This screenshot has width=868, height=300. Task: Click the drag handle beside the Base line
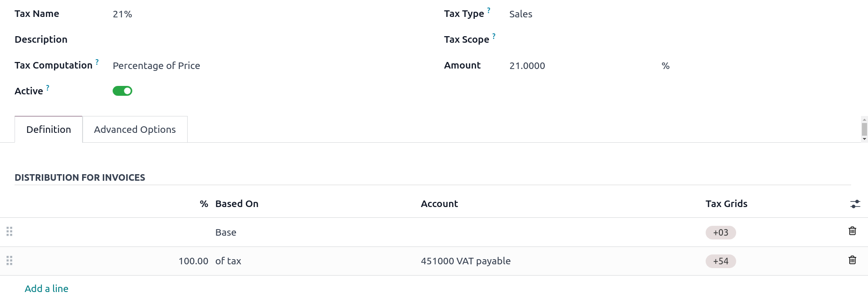tap(9, 231)
